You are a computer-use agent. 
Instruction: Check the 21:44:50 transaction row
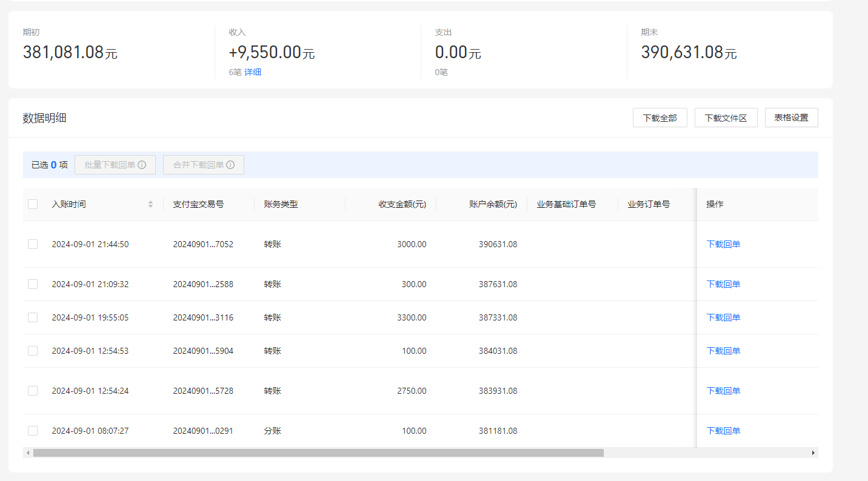click(33, 244)
